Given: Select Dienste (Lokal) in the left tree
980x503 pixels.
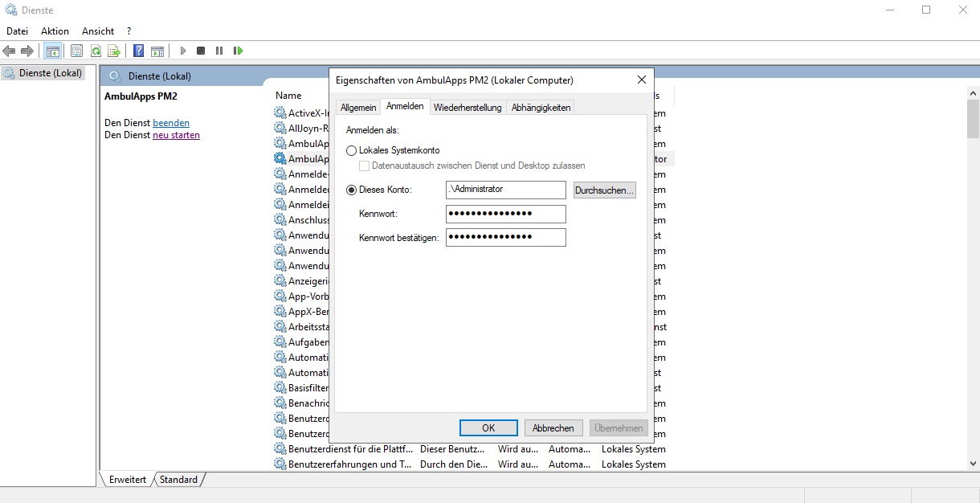Looking at the screenshot, I should pos(48,73).
